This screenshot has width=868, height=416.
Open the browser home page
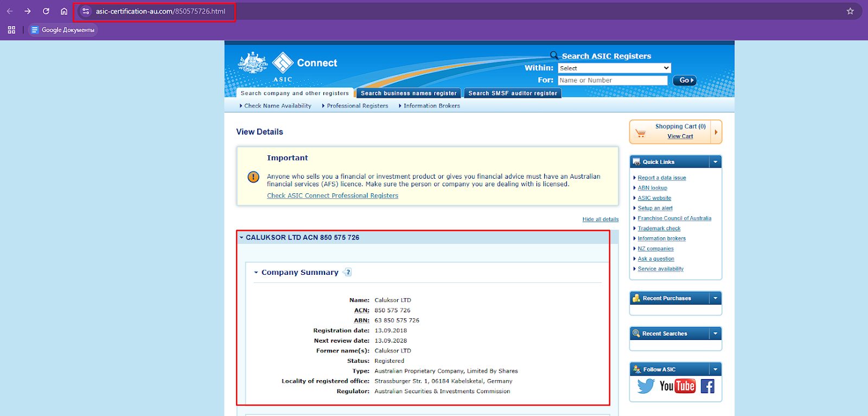(x=64, y=11)
